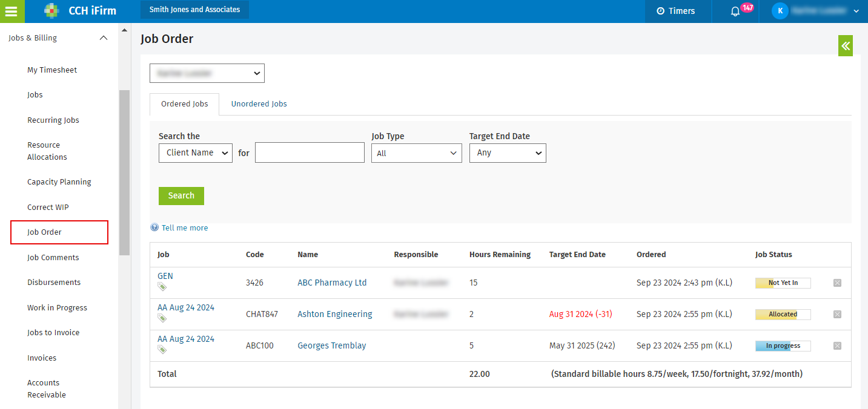Collapse panel with green double-chevron icon
The image size is (868, 409).
846,46
